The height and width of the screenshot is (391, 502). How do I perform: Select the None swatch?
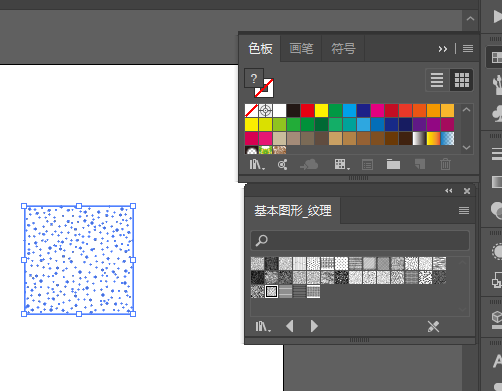(251, 111)
